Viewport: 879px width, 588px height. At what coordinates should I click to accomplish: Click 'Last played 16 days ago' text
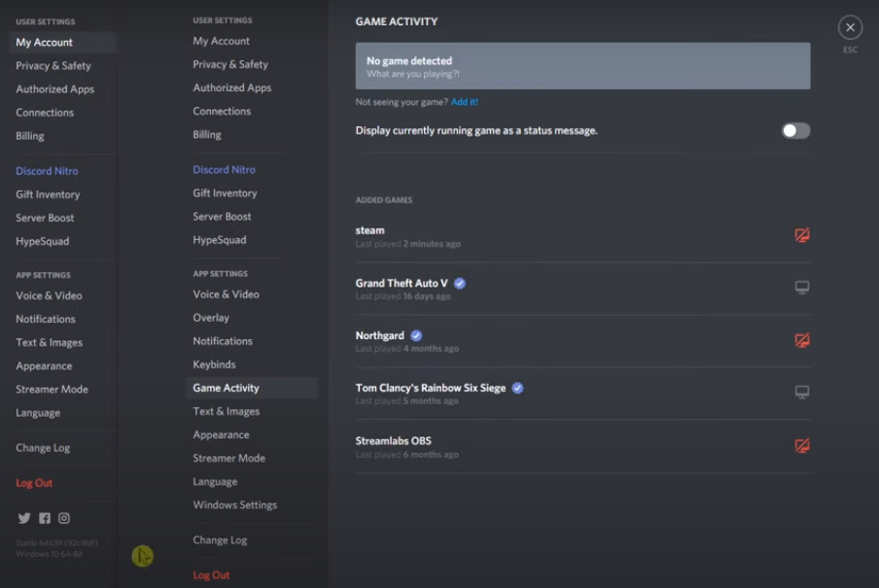click(404, 296)
